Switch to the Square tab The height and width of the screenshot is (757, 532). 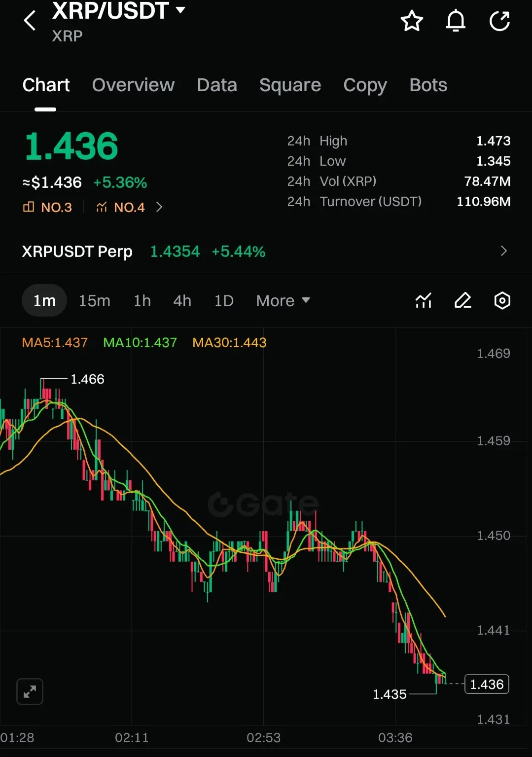[x=290, y=85]
